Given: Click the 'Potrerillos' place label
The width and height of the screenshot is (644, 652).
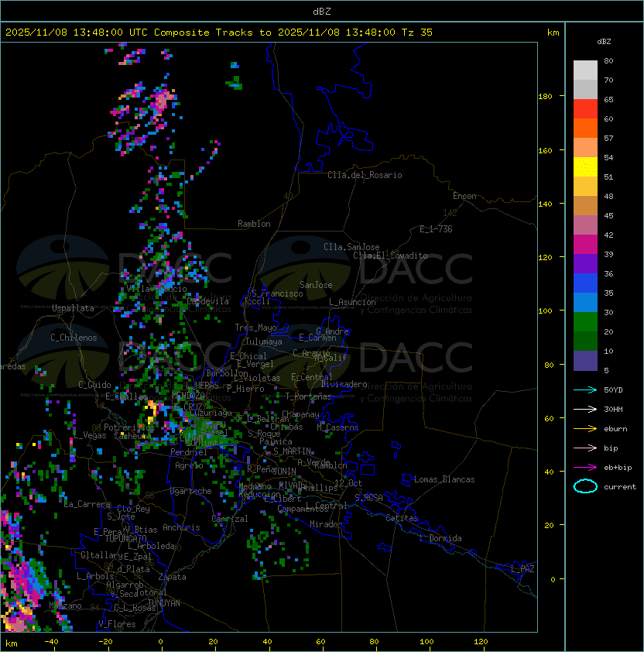Looking at the screenshot, I should (x=129, y=427).
